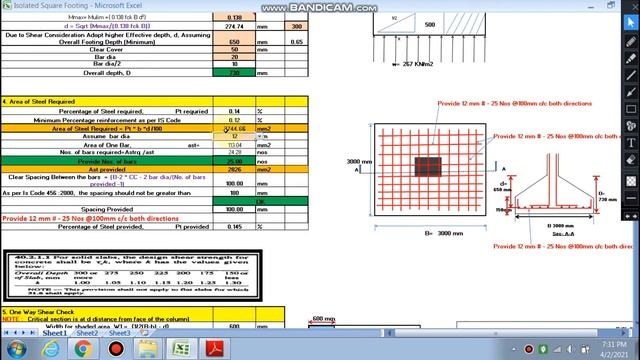Open the Bandicam drawing color picker
Screen dimensions: 640x360
pyautogui.click(x=631, y=181)
